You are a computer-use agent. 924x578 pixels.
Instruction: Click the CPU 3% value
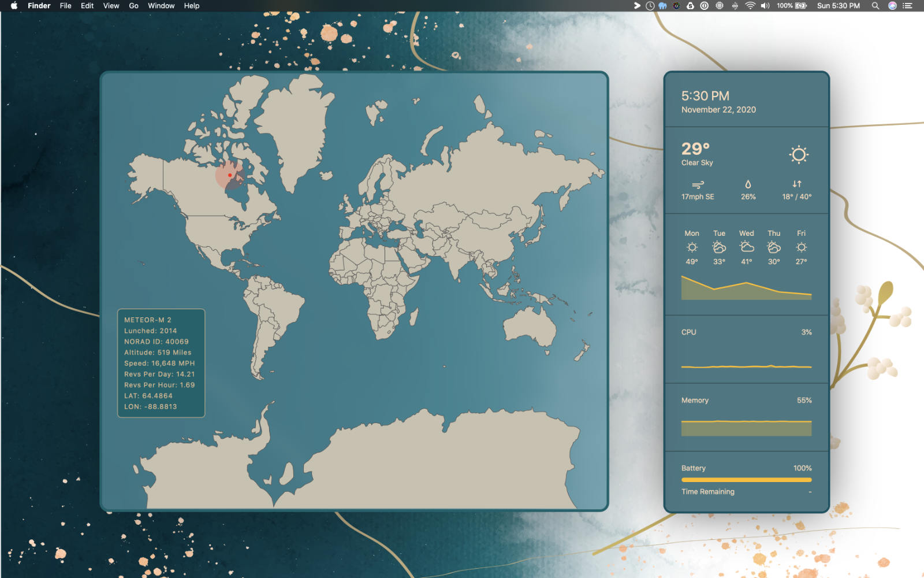(x=806, y=332)
